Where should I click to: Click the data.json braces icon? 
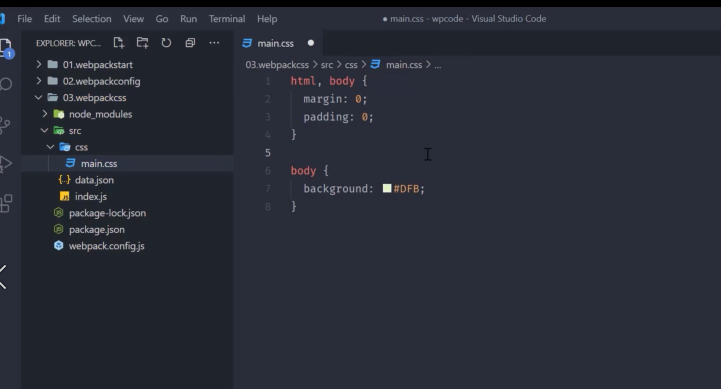point(64,180)
